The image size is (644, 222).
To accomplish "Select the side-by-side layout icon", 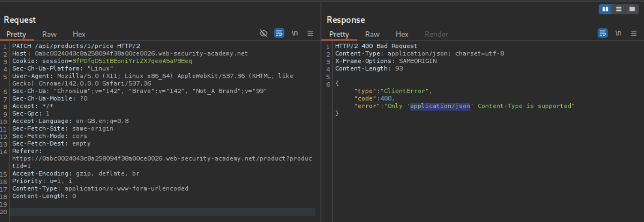I will tap(605, 9).
